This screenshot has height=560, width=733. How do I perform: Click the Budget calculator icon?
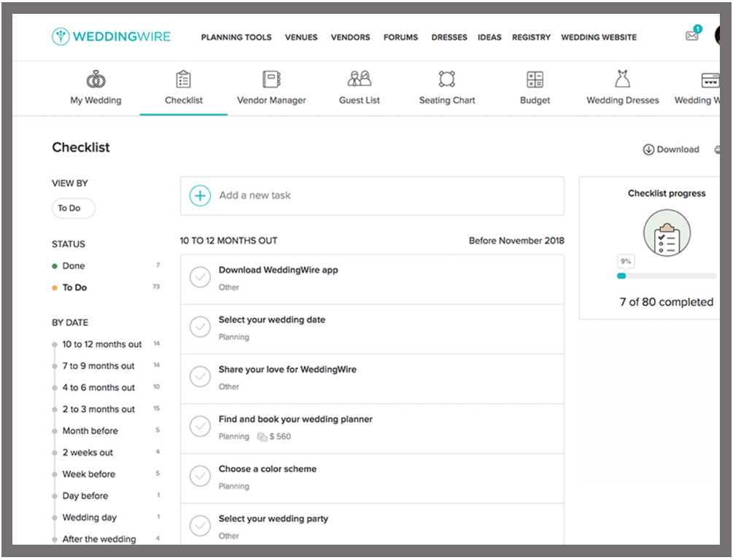point(535,79)
